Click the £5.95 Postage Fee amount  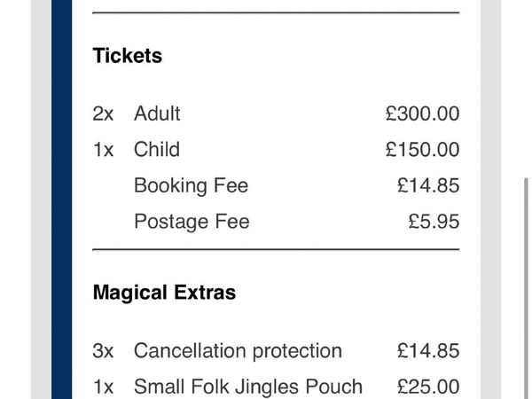tap(434, 222)
